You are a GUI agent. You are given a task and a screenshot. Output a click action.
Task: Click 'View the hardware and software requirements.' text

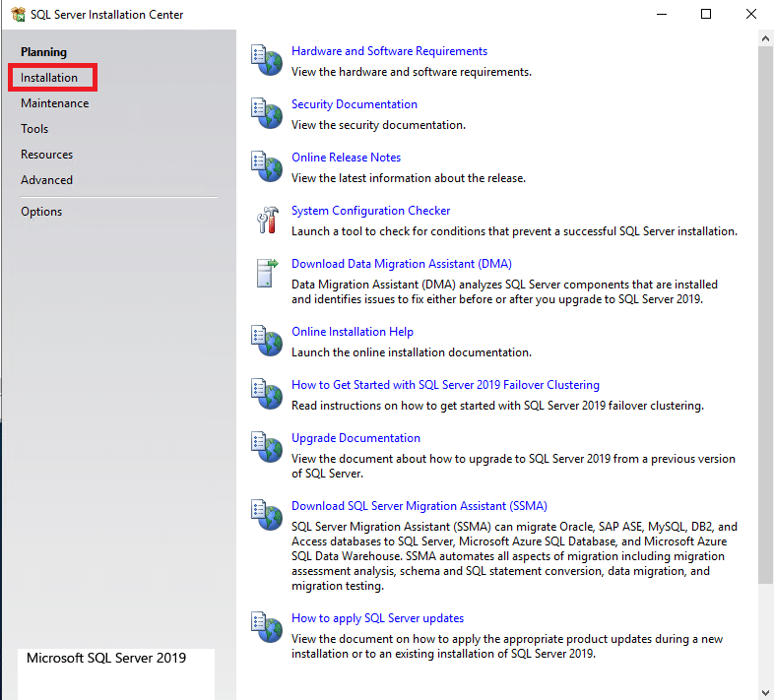tap(412, 72)
